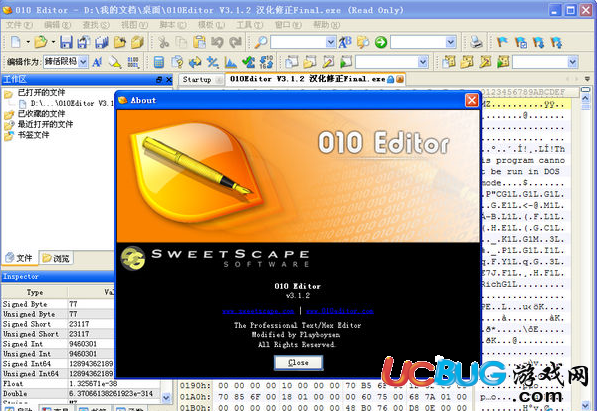The image size is (598, 411).
Task: Click the Cut scissors icon
Action: click(163, 42)
